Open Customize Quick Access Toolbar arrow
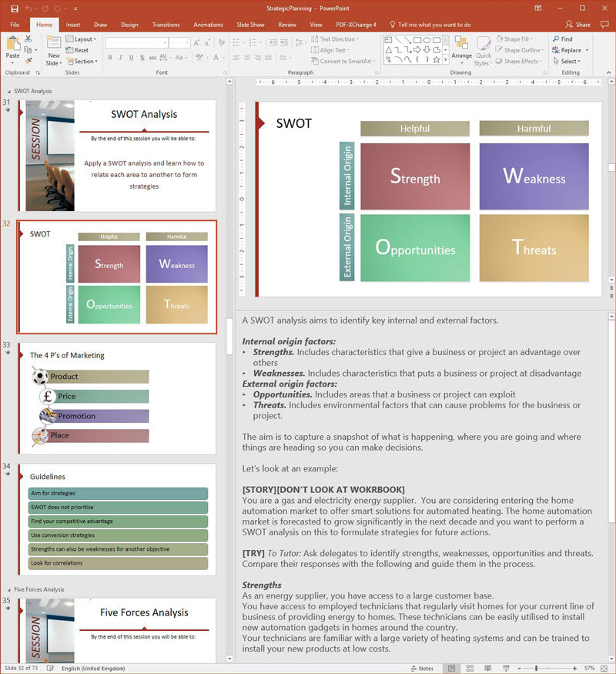This screenshot has height=674, width=616. coord(75,8)
